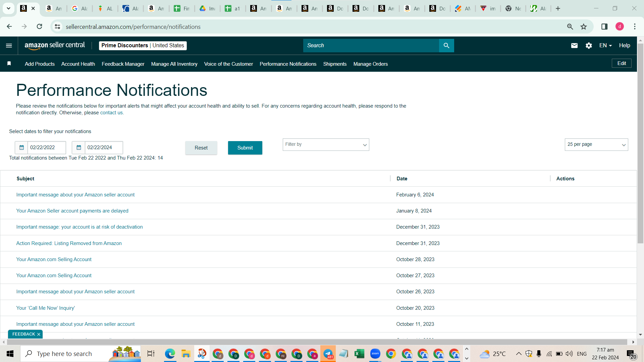This screenshot has width=644, height=362.
Task: Select Performance Notifications nav item
Action: click(x=288, y=64)
